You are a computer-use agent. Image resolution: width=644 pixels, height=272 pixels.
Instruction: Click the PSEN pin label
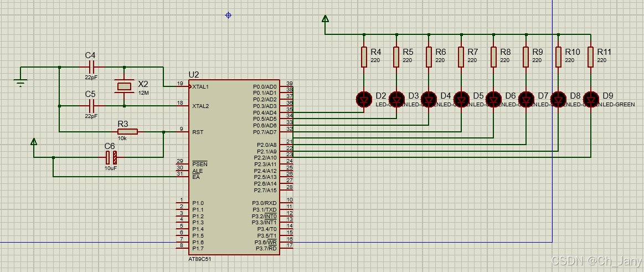click(x=199, y=164)
